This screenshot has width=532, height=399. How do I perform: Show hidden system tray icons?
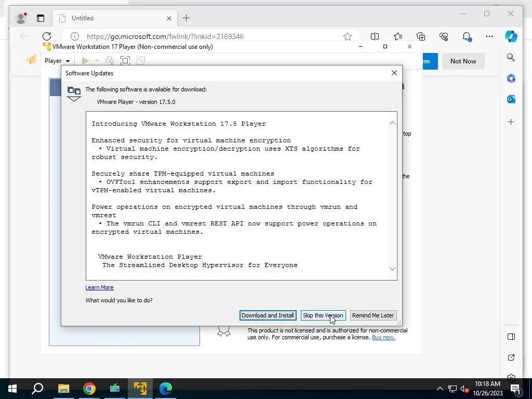(x=440, y=389)
